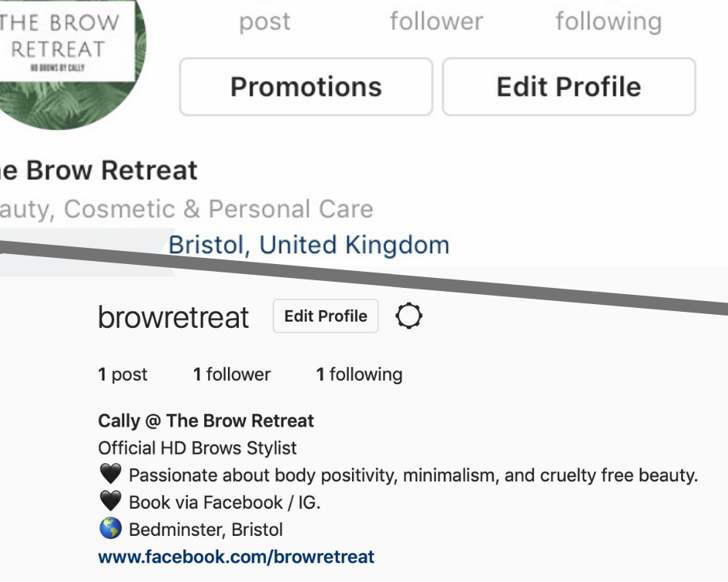Click the 'Cally @ The Brow Retreat' name
Image resolution: width=728 pixels, height=582 pixels.
[x=206, y=420]
